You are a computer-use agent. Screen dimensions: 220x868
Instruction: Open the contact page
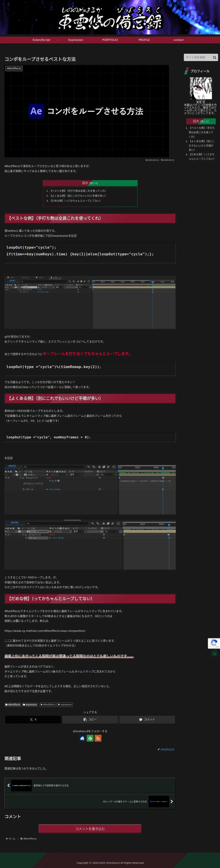tap(179, 40)
